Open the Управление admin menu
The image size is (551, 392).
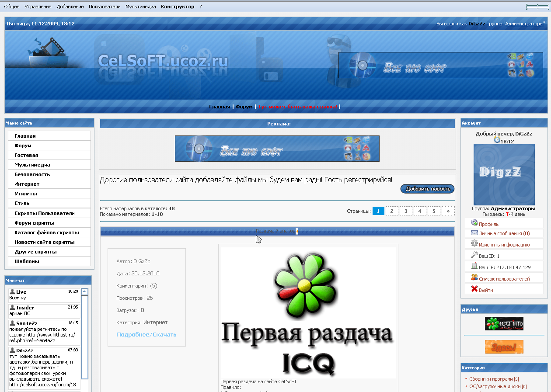click(x=38, y=7)
